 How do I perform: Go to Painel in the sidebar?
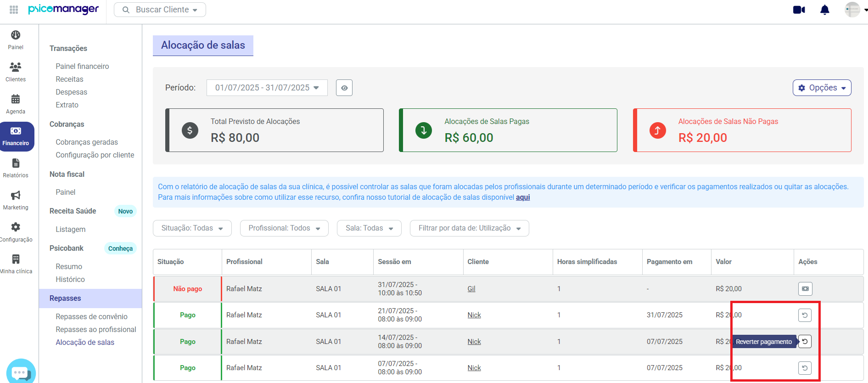[16, 40]
